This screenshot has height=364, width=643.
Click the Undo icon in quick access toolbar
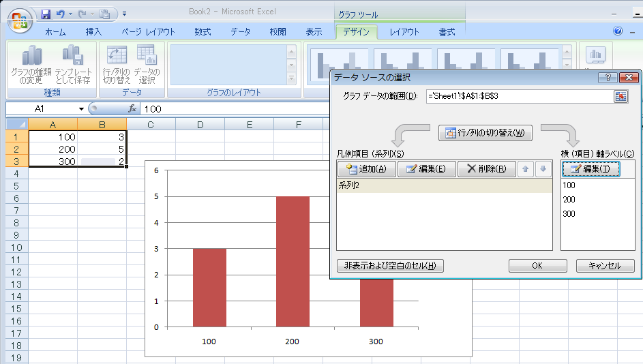click(x=61, y=14)
